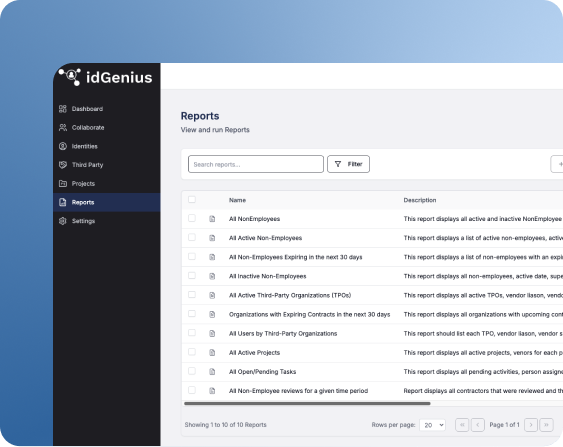Click the funnel icon in Filter button
Screen dimensions: 563x447
[x=338, y=164]
